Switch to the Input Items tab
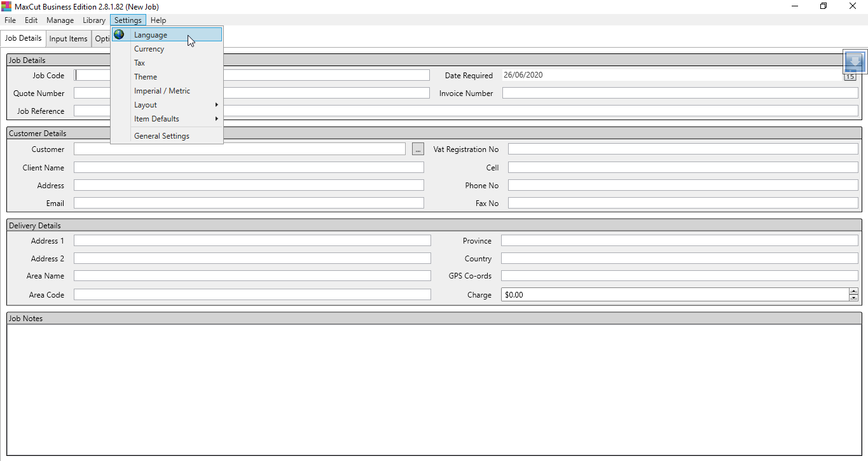 tap(69, 39)
